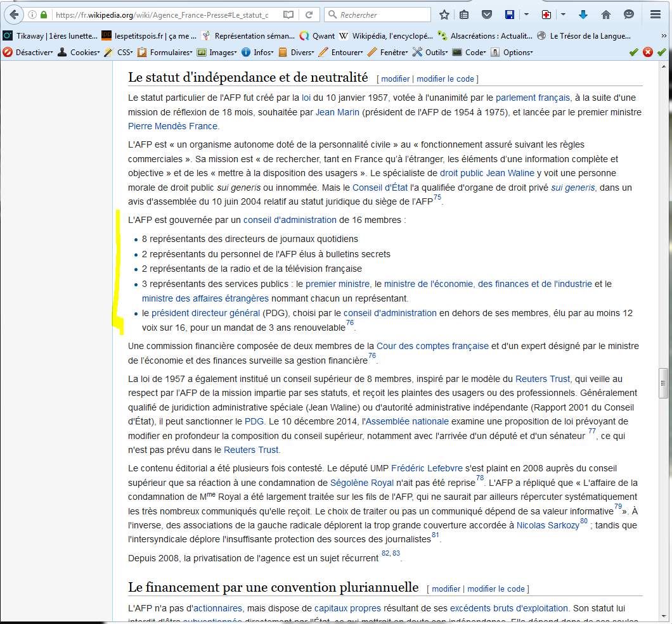Open the 'Reuters Trust' link
The width and height of the screenshot is (672, 624).
tap(543, 379)
